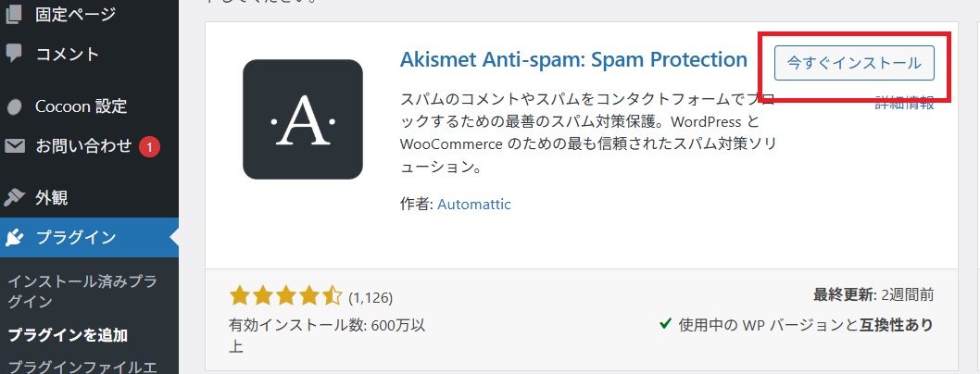The image size is (980, 374).
Task: Click the 今すぐインストール button
Action: (854, 63)
